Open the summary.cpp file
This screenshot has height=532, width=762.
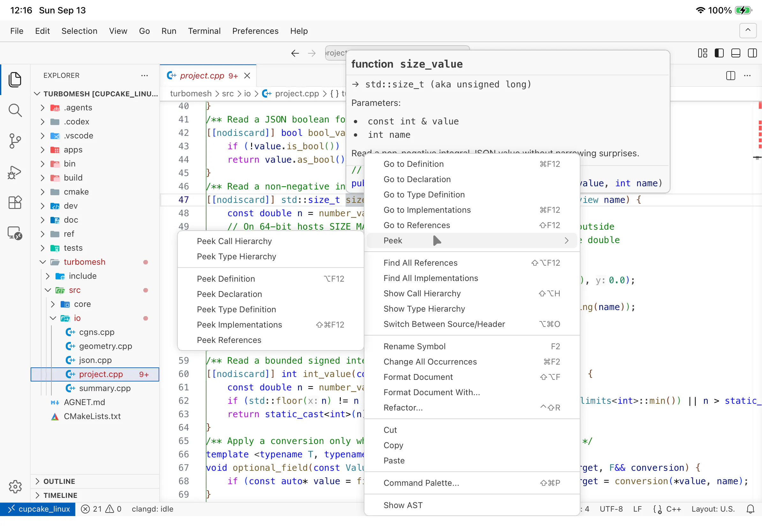coord(94,388)
